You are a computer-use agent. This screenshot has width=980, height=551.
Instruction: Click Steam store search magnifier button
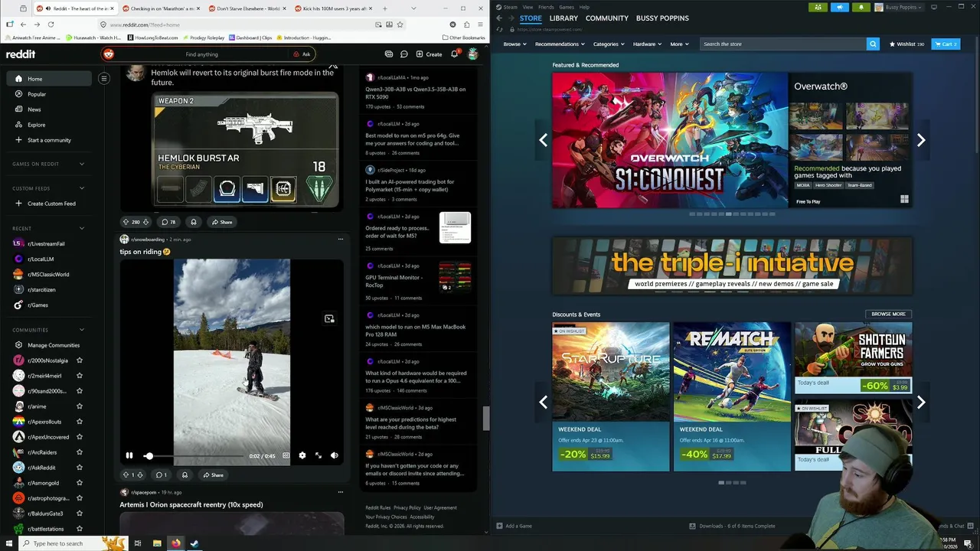(873, 44)
